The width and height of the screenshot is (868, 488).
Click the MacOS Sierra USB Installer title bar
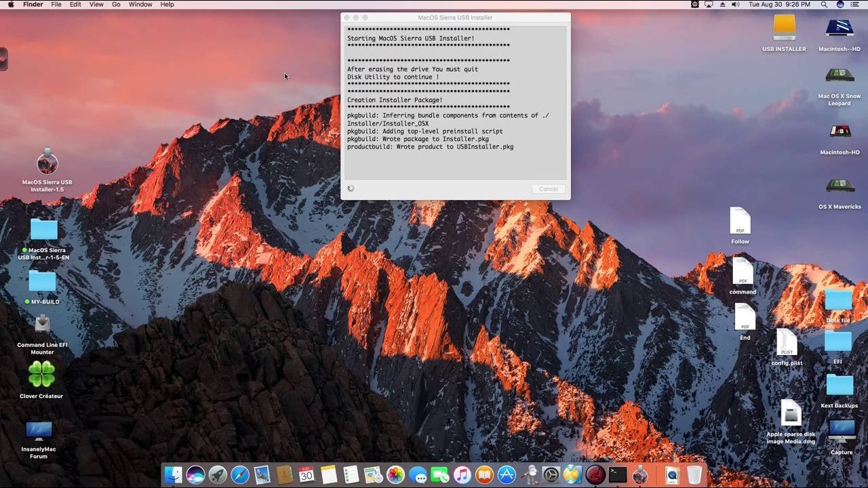[455, 18]
